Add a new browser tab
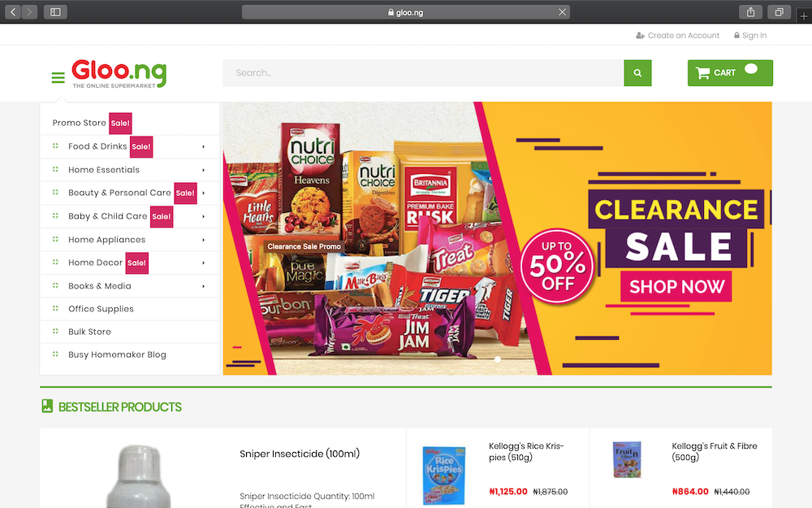 (x=804, y=16)
